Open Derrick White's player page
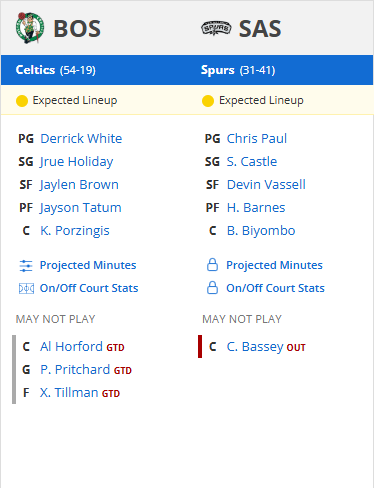 coord(81,139)
